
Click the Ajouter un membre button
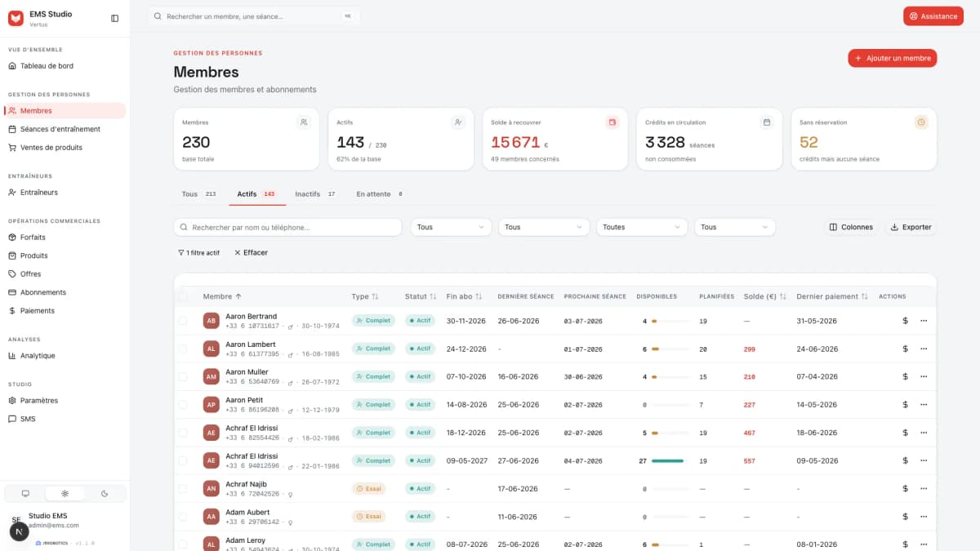coord(892,58)
